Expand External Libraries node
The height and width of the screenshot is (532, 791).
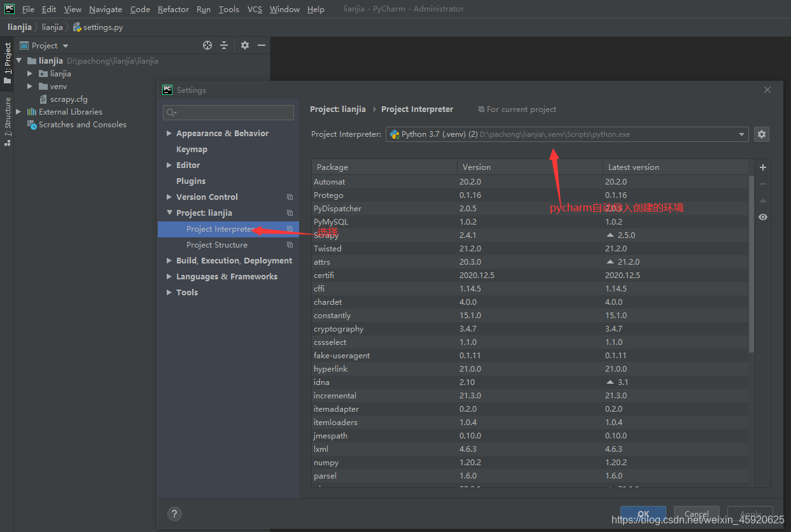(18, 112)
